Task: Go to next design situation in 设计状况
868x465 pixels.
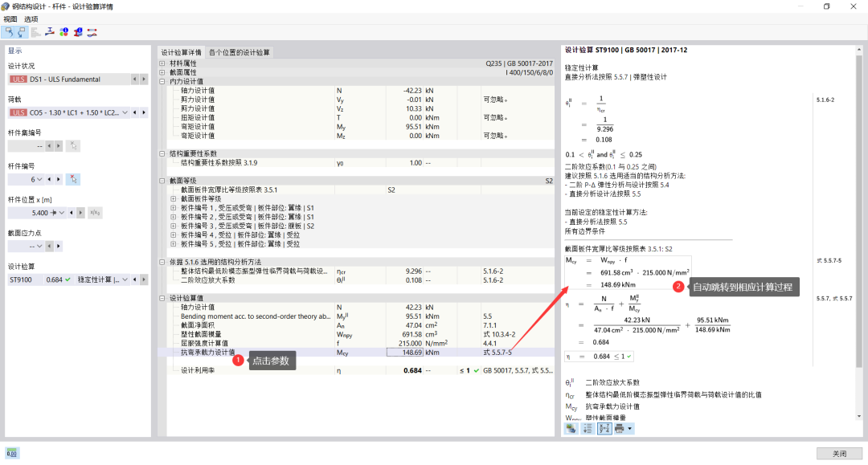Action: click(144, 79)
